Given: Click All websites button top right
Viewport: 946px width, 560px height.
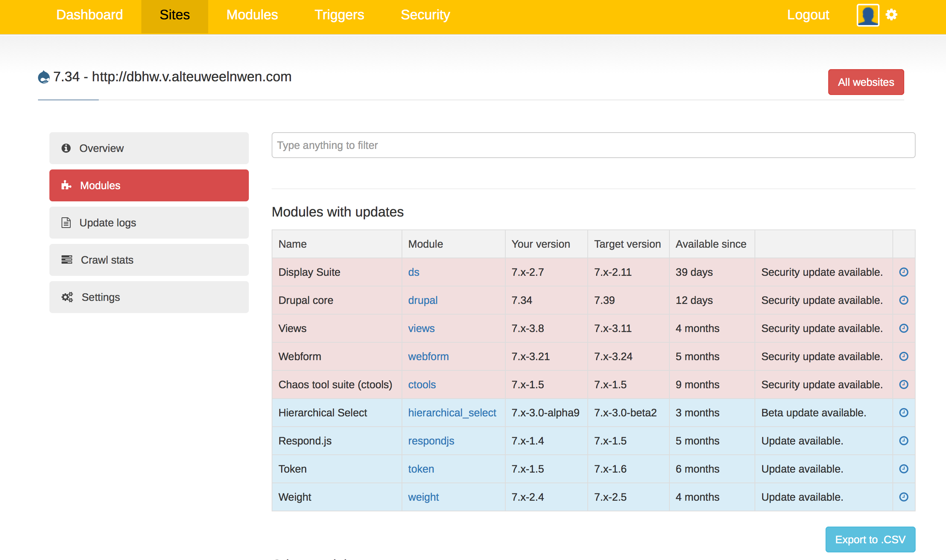Looking at the screenshot, I should [865, 82].
